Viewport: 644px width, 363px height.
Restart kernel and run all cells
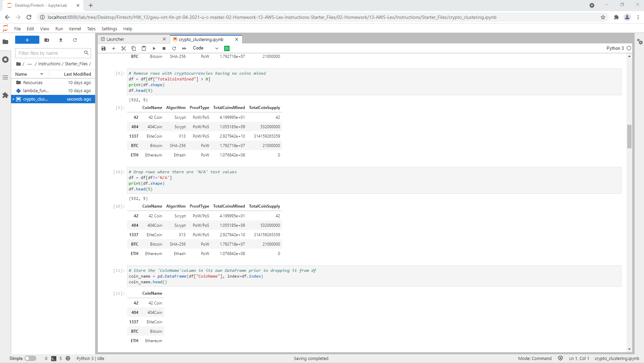[x=184, y=48]
